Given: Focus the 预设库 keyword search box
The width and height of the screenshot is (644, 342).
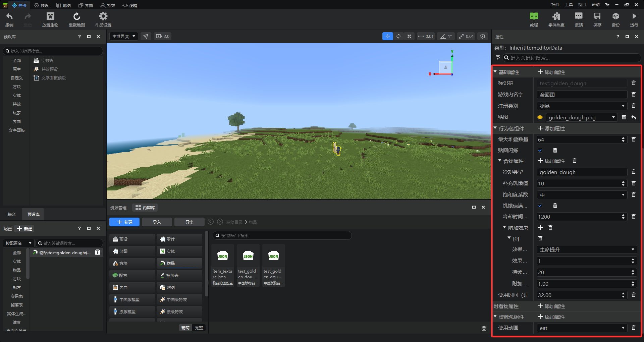Looking at the screenshot, I should (53, 51).
